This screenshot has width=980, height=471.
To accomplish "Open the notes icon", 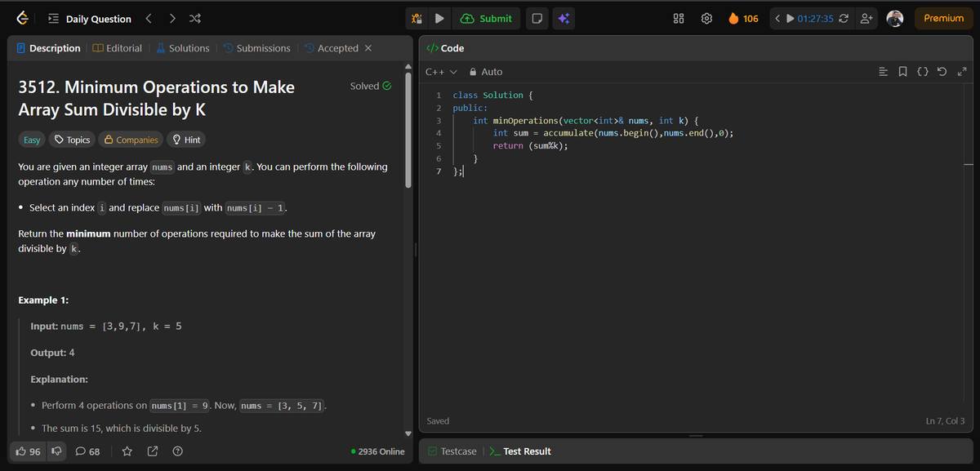I will 537,19.
